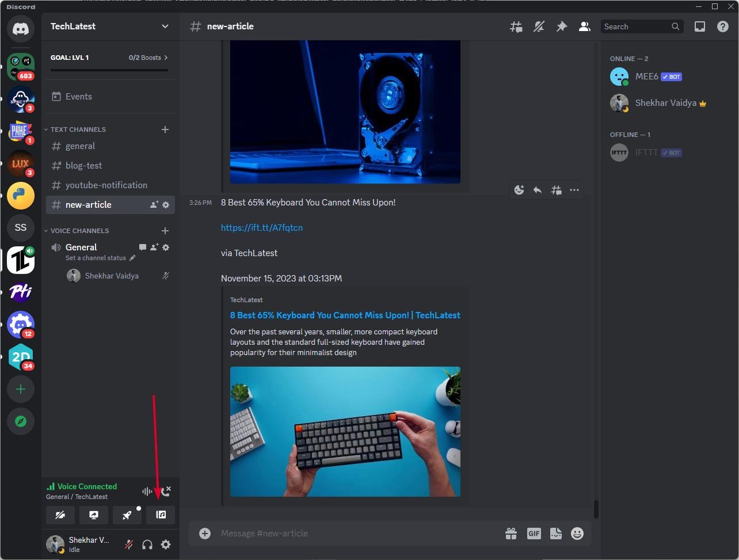Add a server
This screenshot has height=560, width=739.
(21, 389)
